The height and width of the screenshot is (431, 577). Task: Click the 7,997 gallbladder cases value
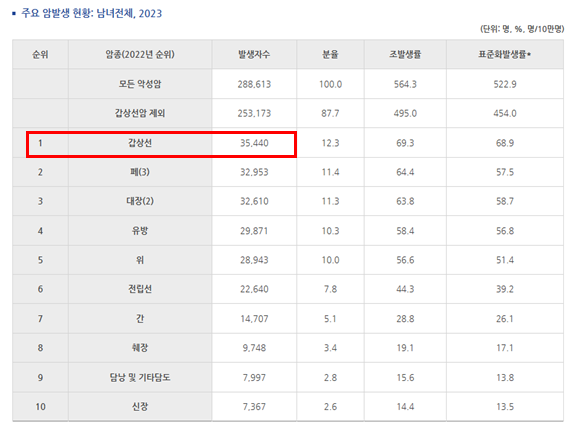[x=254, y=378]
